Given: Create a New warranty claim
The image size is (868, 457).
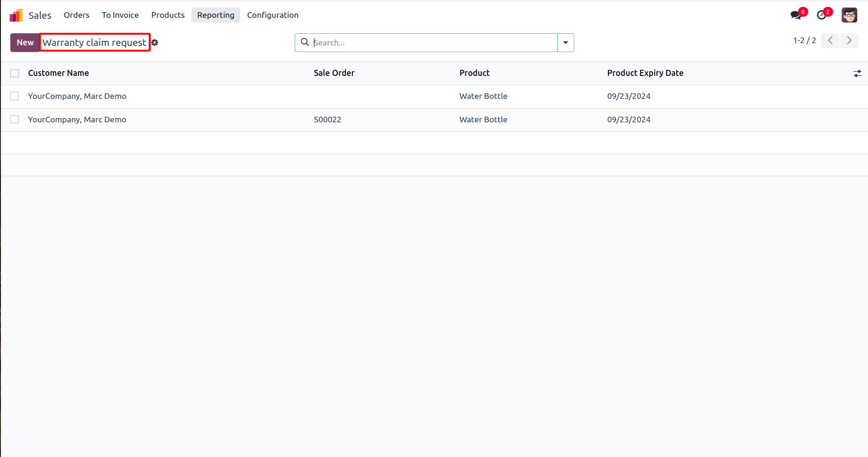Looking at the screenshot, I should click(x=25, y=43).
